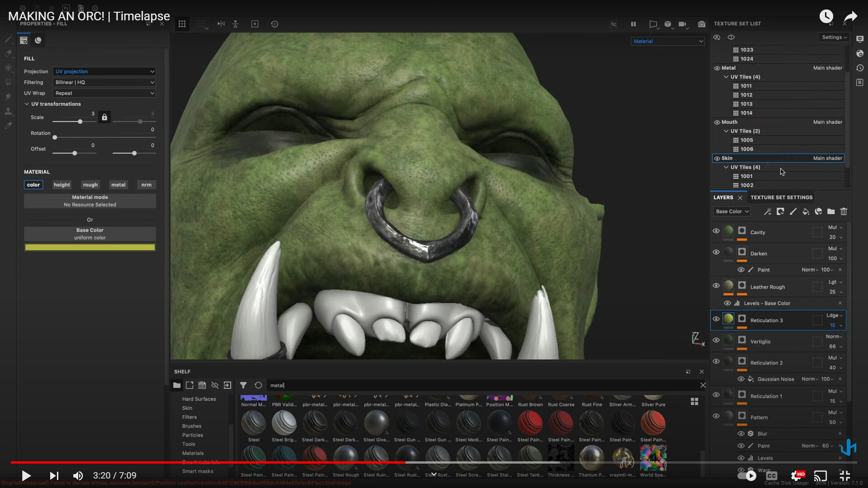Click the yellow Base Color swatch
Viewport: 868px width, 488px height.
point(90,247)
